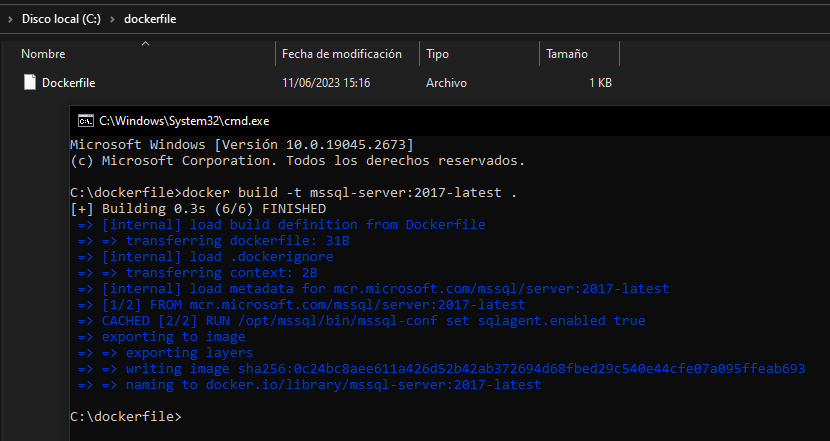
Task: Click the cmd.exe window title text
Action: pyautogui.click(x=178, y=120)
